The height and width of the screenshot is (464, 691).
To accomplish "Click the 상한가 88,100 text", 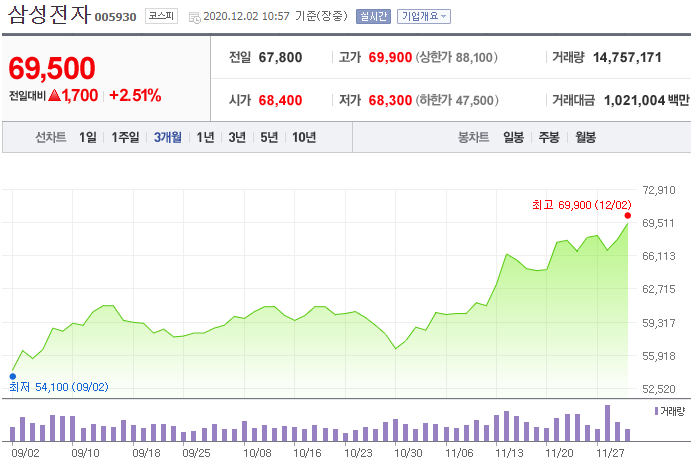I will pos(457,57).
